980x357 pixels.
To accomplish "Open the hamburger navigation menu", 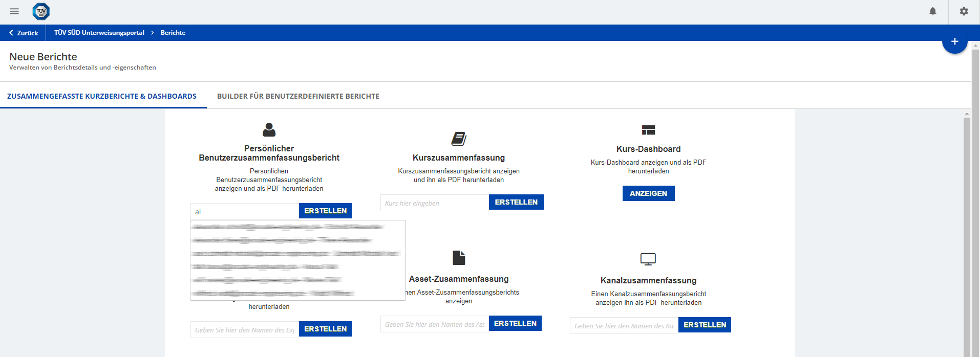I will [x=14, y=11].
